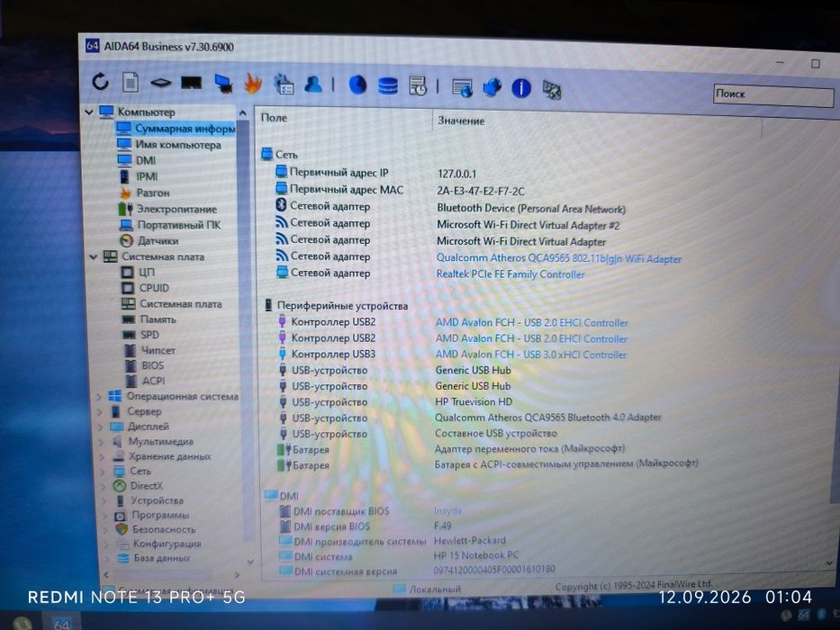Open Realtek PCIe FE Family Controller link

click(510, 274)
